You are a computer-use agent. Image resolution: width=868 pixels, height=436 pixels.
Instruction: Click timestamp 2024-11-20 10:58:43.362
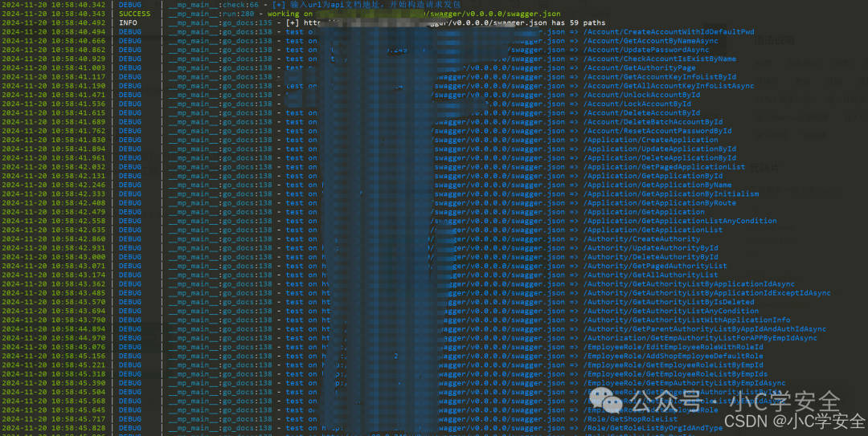(54, 284)
